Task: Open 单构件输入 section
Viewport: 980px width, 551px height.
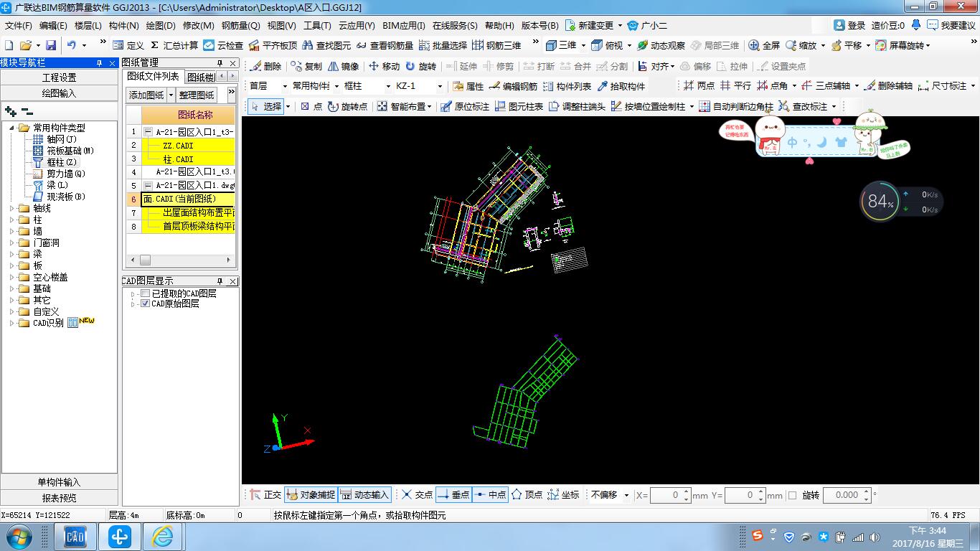Action: [x=60, y=482]
